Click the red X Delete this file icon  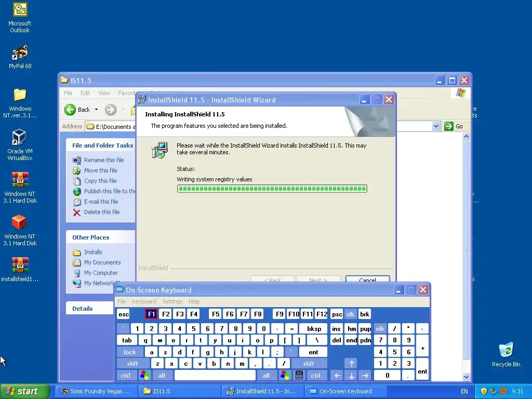[x=77, y=212]
